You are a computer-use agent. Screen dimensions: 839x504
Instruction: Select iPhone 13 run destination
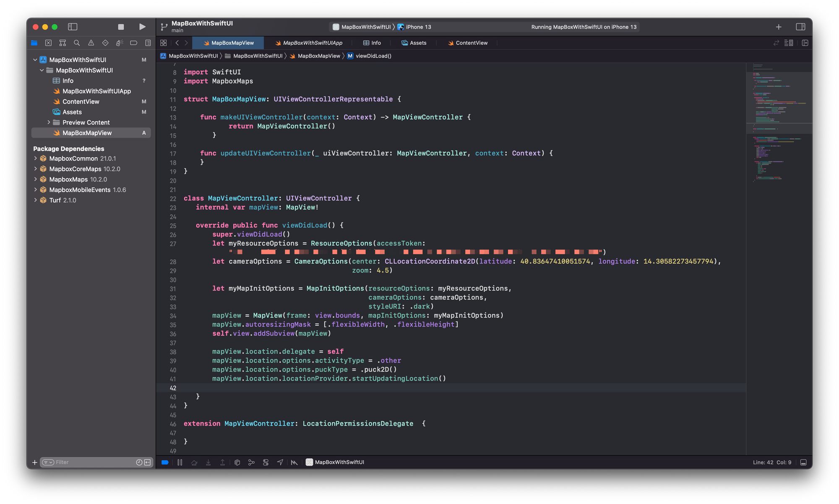(414, 27)
